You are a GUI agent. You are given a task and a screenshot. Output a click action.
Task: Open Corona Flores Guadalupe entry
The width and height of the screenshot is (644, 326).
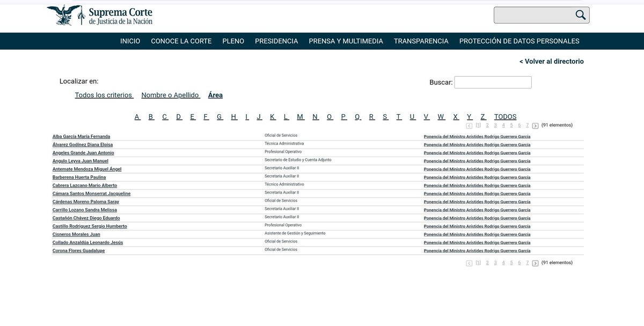coord(78,251)
